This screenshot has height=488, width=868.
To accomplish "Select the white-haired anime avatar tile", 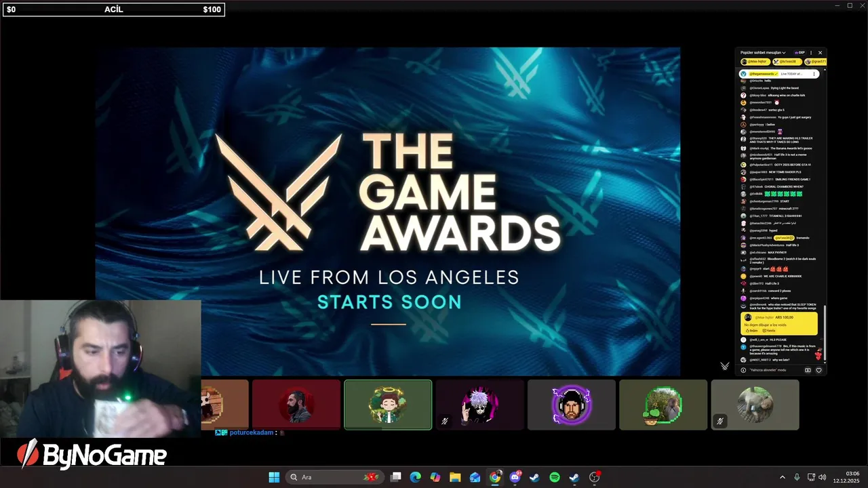I will (480, 405).
